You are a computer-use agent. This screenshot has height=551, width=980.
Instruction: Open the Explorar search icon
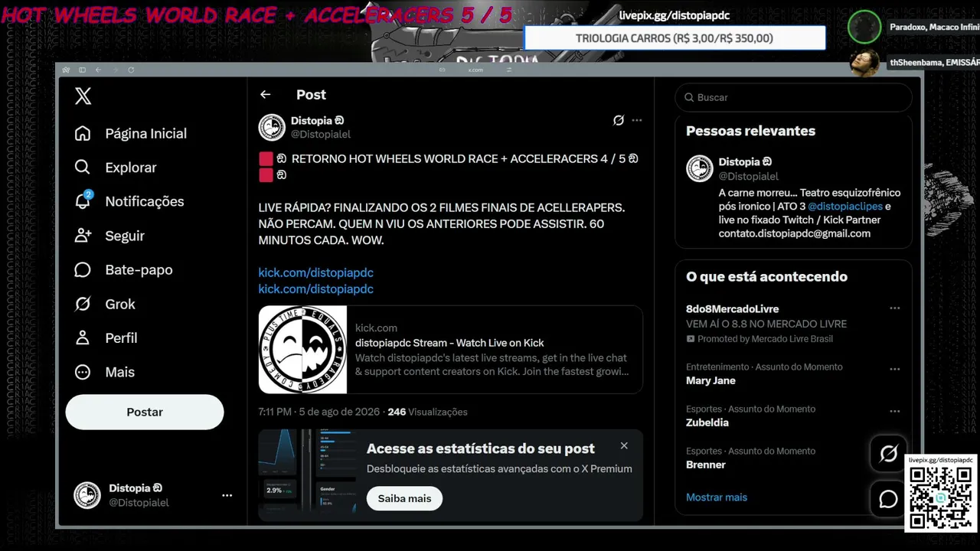[83, 168]
